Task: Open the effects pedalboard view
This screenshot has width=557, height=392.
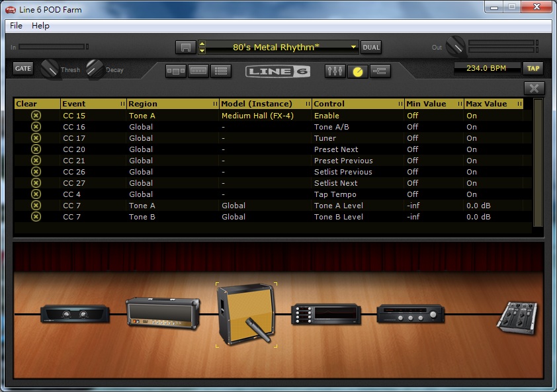Action: pyautogui.click(x=198, y=71)
